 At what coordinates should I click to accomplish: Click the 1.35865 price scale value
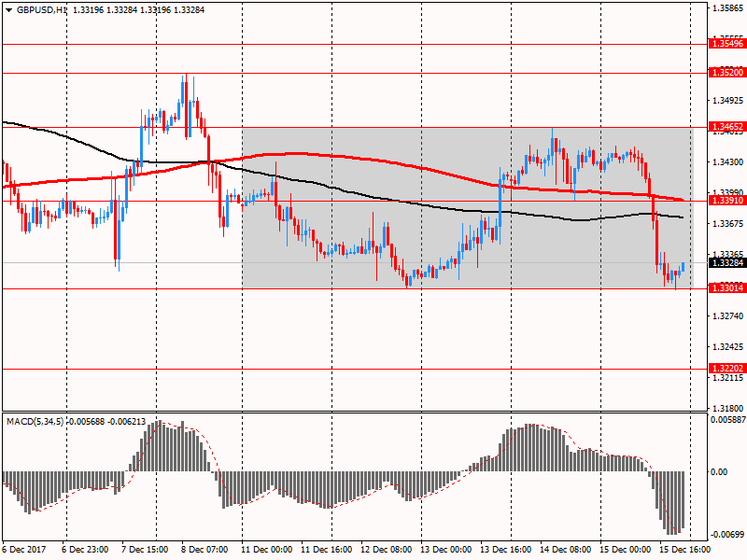[728, 8]
